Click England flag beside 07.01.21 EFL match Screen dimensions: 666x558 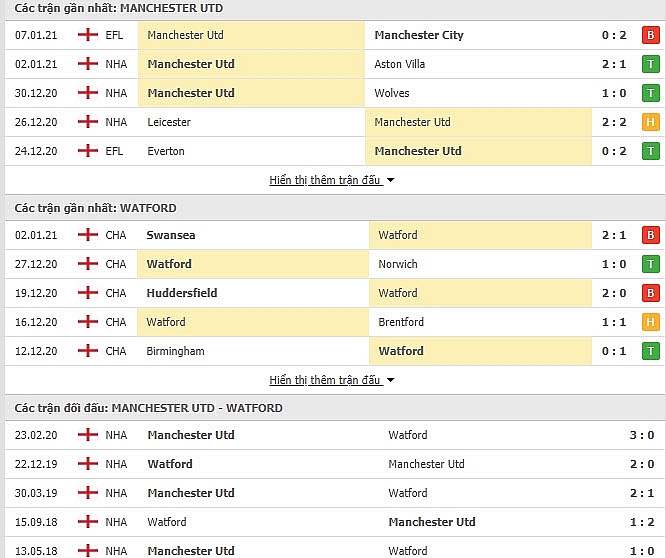[88, 35]
